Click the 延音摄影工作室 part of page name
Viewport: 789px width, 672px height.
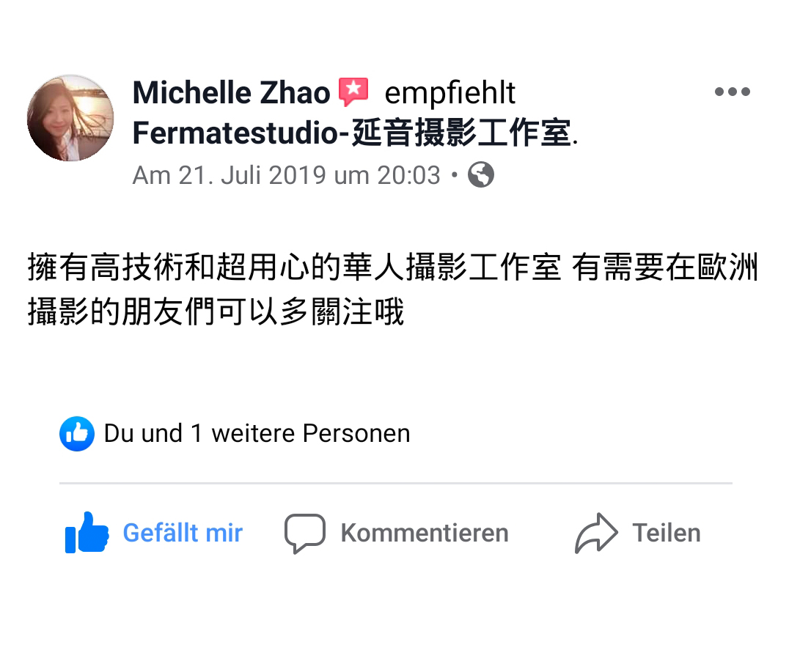461,133
